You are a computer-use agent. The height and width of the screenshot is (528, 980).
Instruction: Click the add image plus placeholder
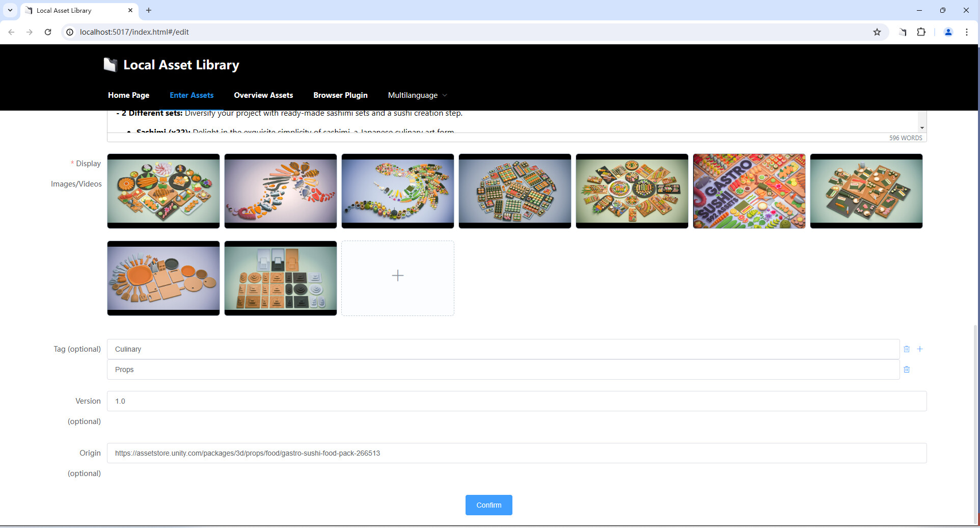398,276
